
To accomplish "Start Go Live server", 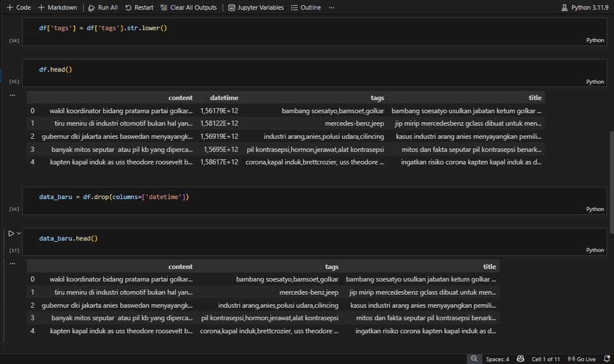I will [x=581, y=360].
